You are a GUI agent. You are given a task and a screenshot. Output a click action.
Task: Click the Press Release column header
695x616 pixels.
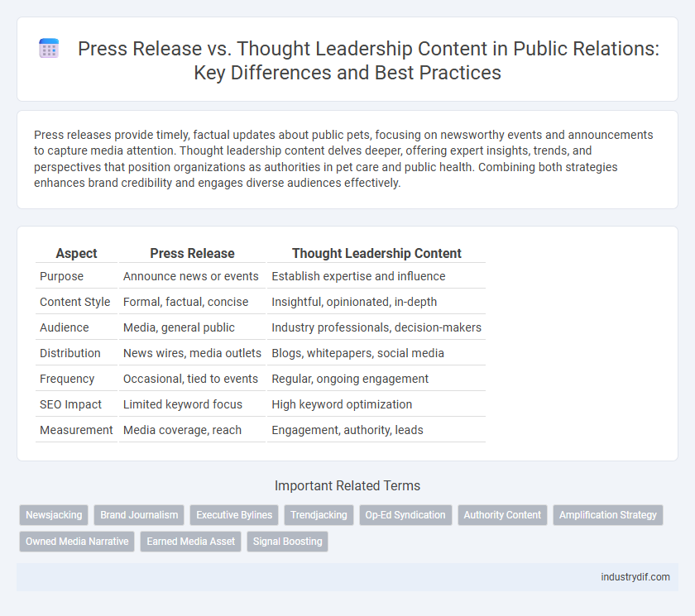tap(192, 253)
